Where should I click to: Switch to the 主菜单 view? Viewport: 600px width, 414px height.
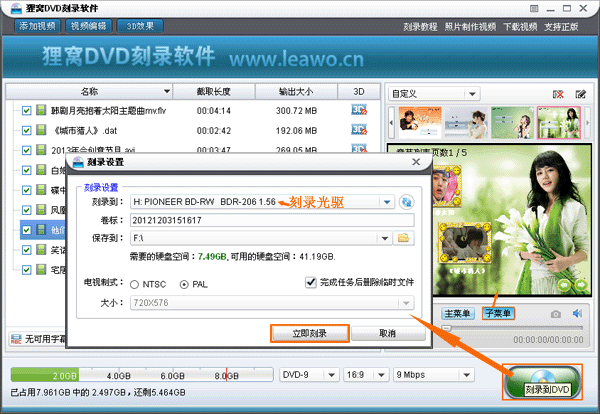pos(457,314)
